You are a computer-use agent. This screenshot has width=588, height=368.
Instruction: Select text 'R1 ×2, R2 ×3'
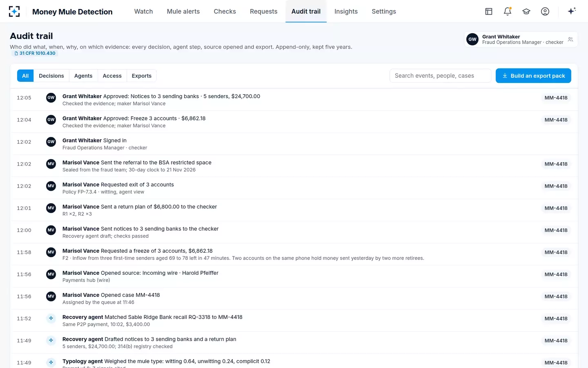pyautogui.click(x=77, y=214)
